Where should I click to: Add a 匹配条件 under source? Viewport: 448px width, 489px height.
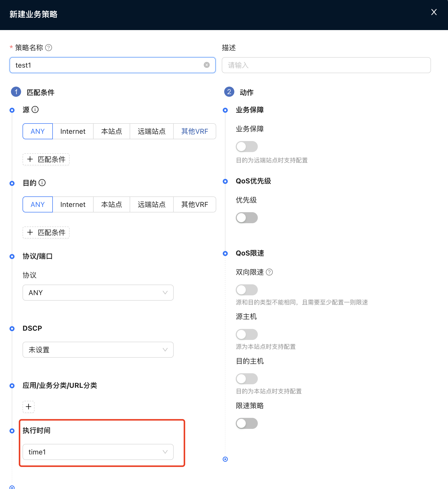[46, 159]
